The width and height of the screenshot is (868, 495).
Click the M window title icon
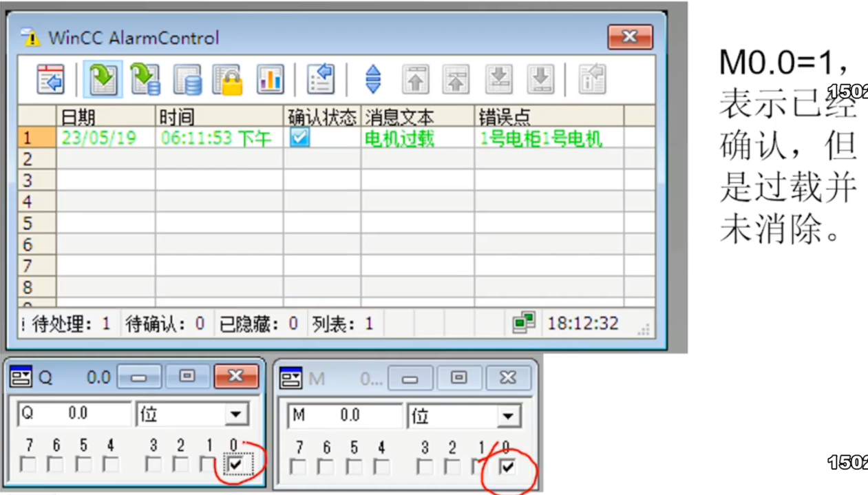click(x=291, y=378)
